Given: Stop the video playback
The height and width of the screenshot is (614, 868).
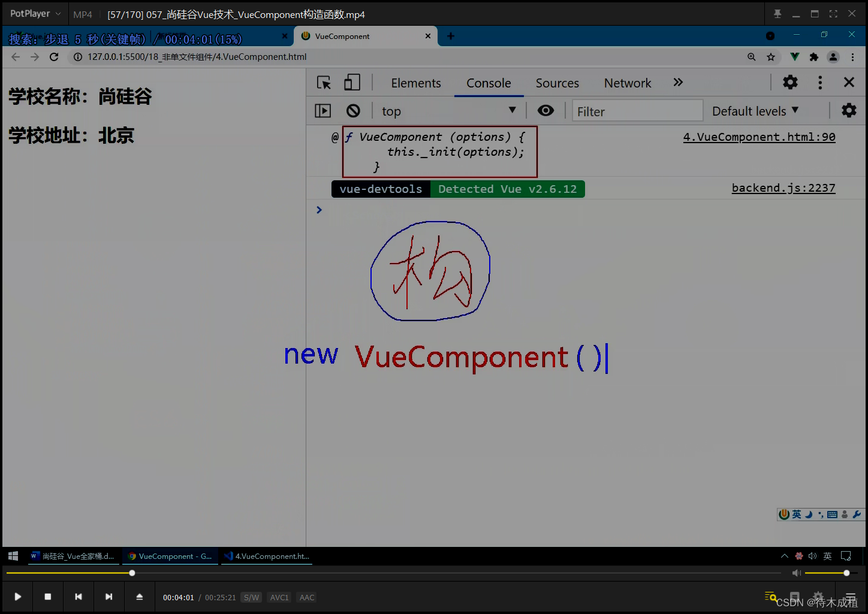Looking at the screenshot, I should (48, 597).
